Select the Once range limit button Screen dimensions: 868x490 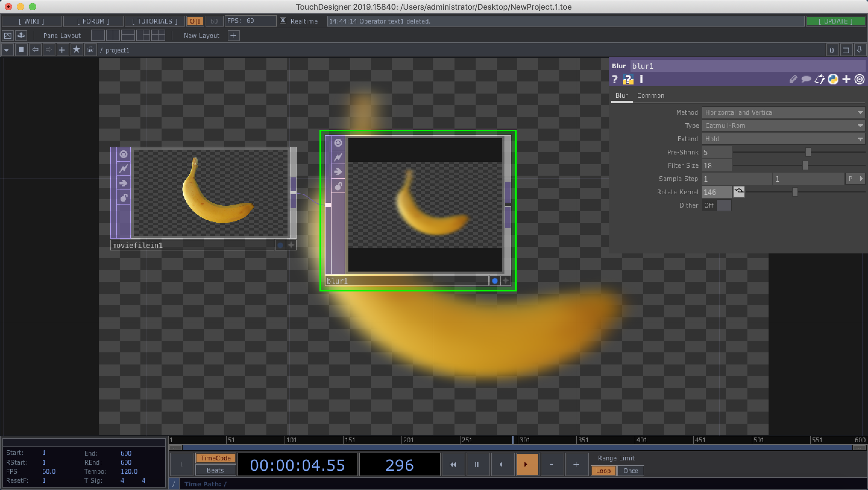630,470
